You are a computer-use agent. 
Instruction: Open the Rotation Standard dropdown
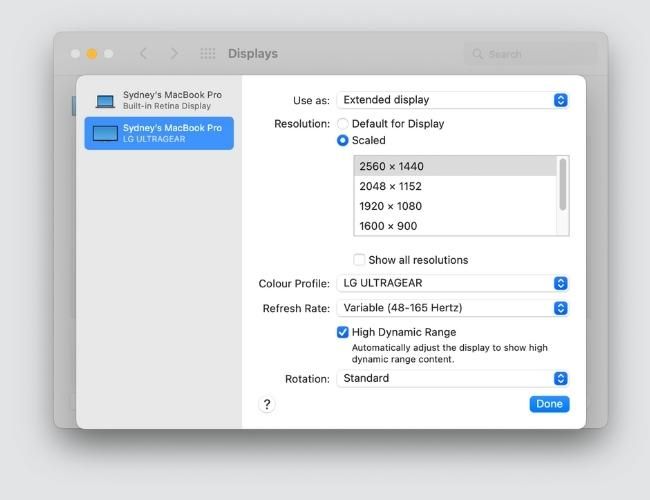(452, 379)
